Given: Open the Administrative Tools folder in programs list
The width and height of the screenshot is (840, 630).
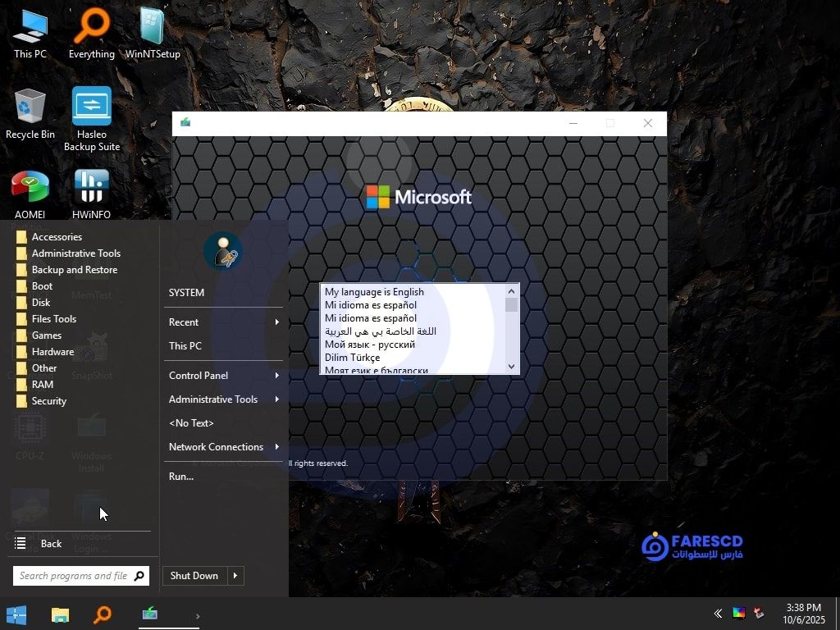Looking at the screenshot, I should [75, 253].
